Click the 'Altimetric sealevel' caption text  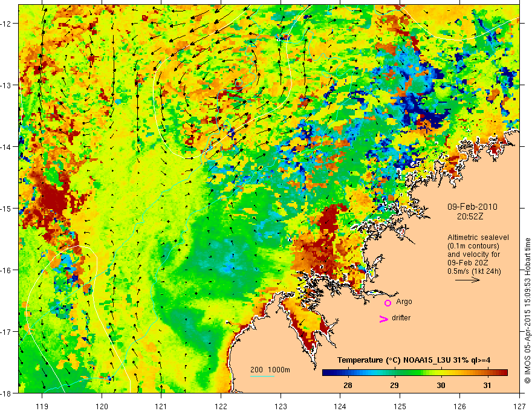tap(478, 238)
